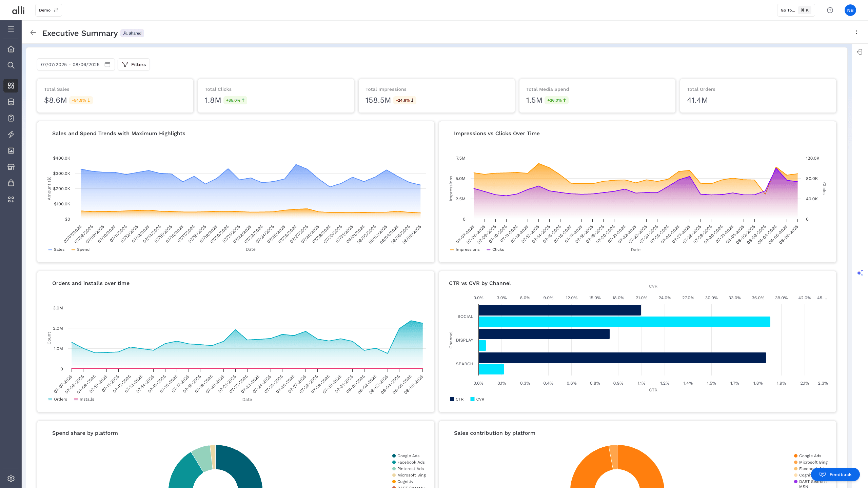Open the Filters button
Screen dimensions: 868x488
tap(134, 64)
